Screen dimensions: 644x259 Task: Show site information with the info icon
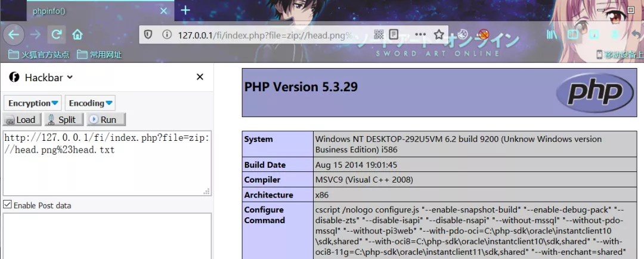pos(166,35)
